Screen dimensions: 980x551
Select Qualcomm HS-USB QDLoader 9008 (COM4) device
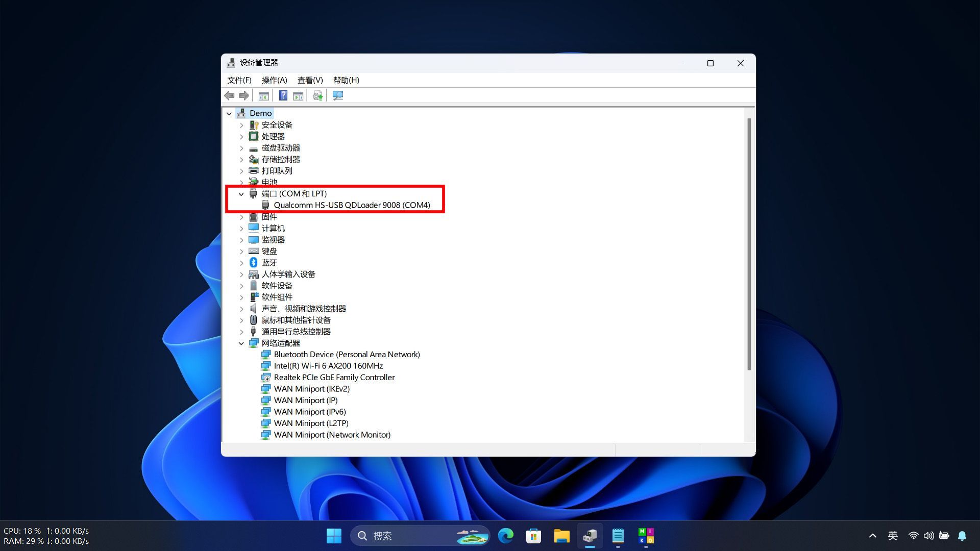coord(352,205)
